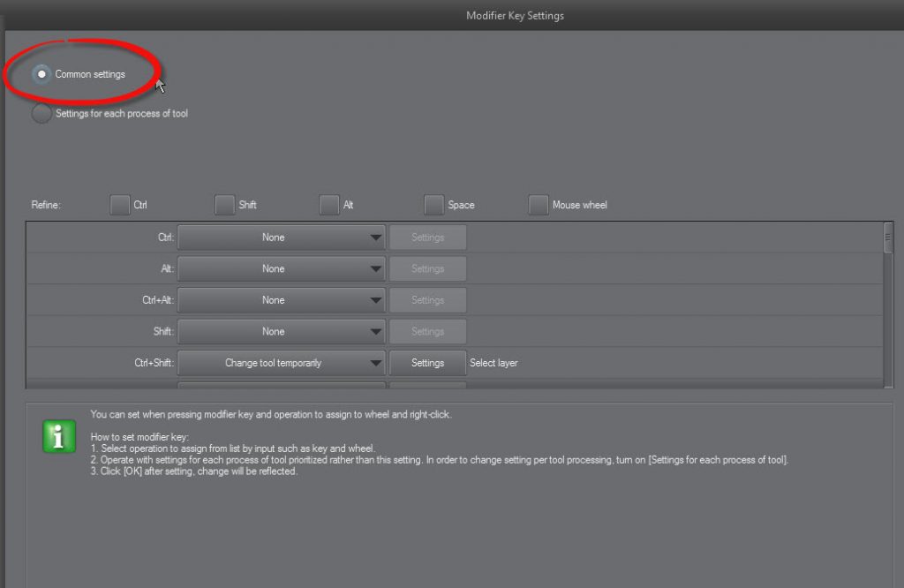Toggle the Alt refine checkbox
The image size is (904, 588).
[x=329, y=205]
